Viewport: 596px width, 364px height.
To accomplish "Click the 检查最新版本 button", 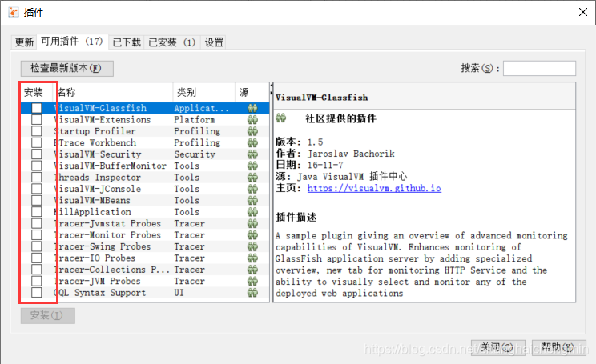I will (67, 68).
